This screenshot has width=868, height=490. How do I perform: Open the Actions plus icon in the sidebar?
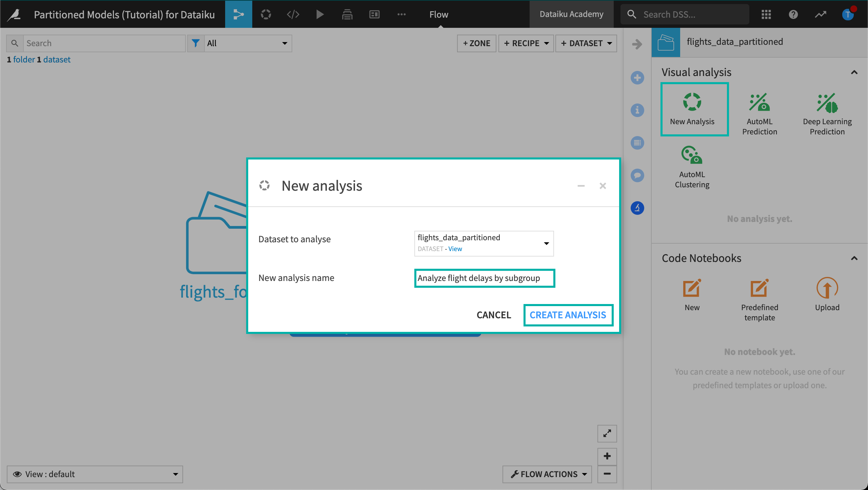tap(637, 78)
